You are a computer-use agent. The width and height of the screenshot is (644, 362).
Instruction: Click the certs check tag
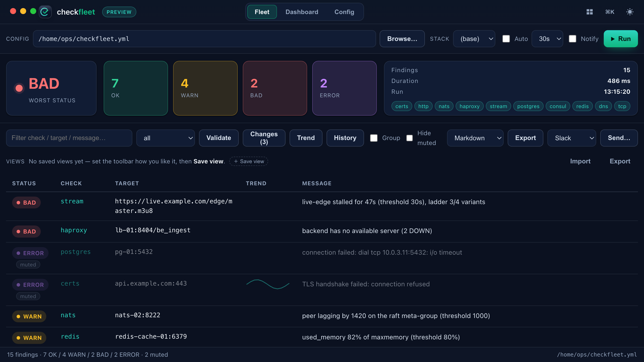(x=402, y=106)
